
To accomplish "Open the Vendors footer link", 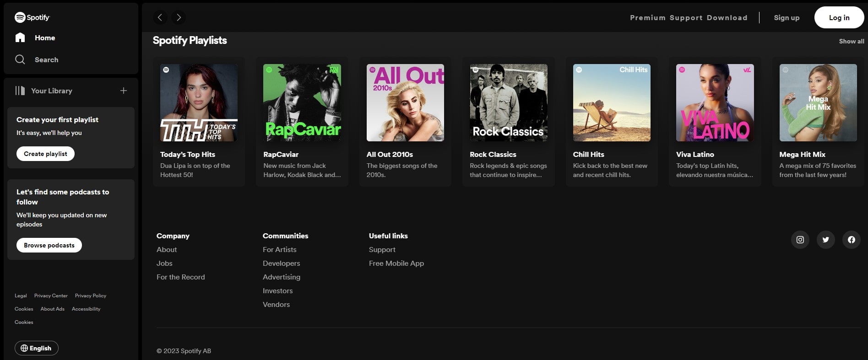I will pos(277,305).
